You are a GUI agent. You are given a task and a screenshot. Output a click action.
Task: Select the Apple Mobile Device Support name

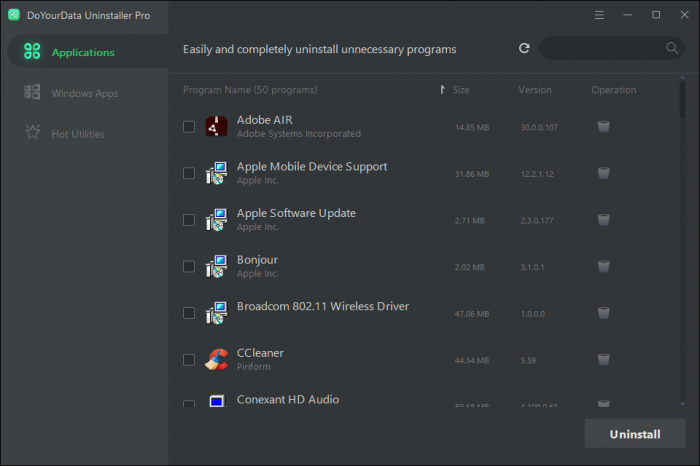312,167
